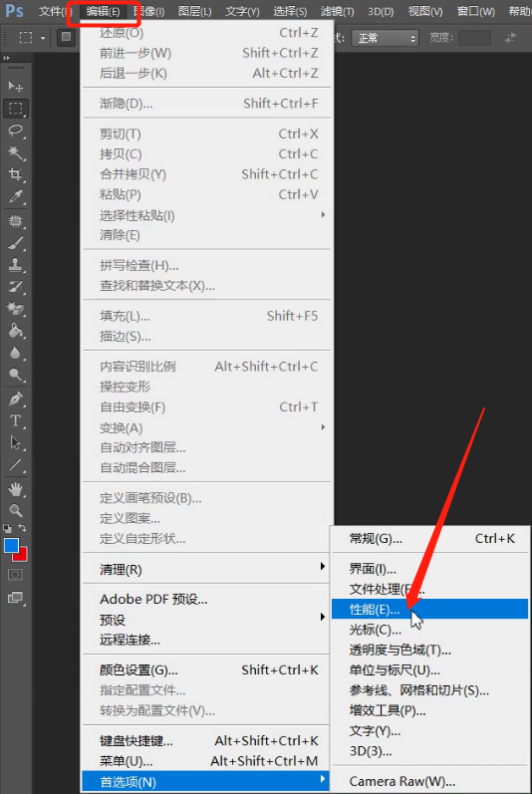Choose 单位与标尺(U)... preferences
532x794 pixels.
pos(429,669)
